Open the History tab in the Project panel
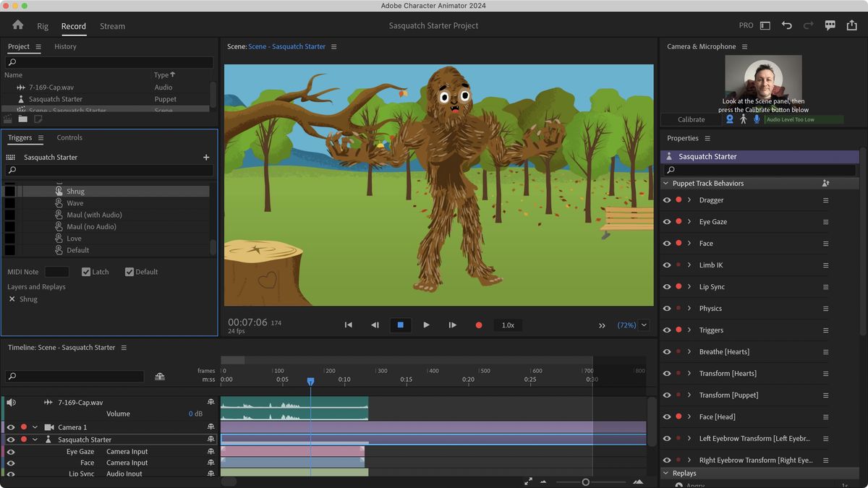This screenshot has height=488, width=868. point(65,46)
